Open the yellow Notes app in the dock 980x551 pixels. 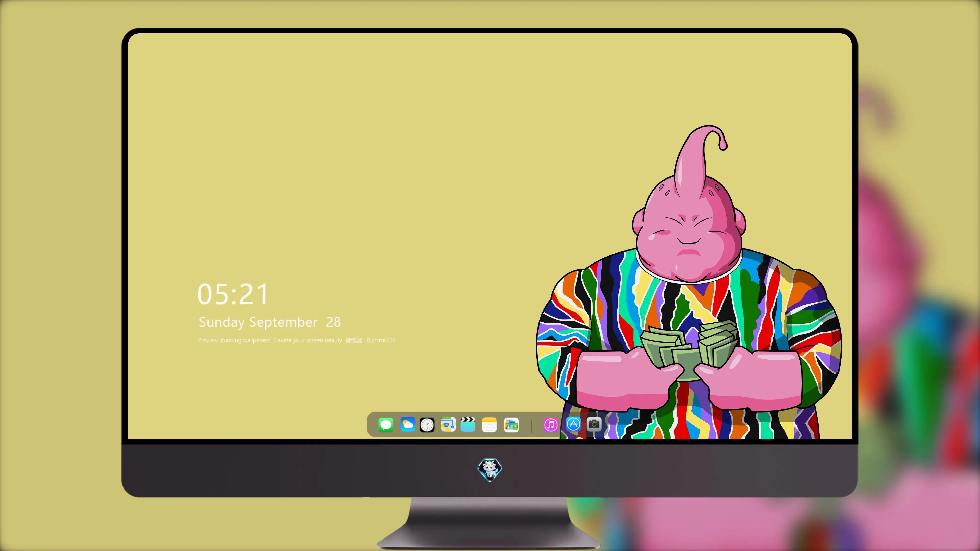pos(489,425)
